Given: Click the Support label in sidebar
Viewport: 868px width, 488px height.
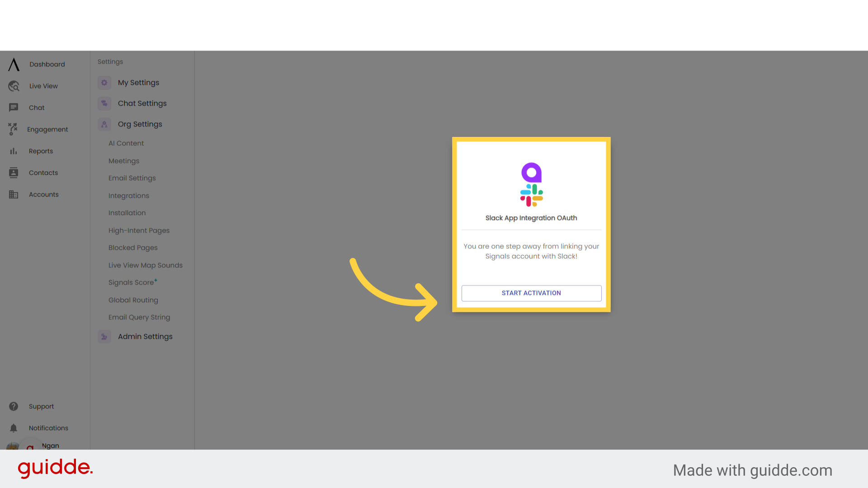Looking at the screenshot, I should [x=41, y=406].
